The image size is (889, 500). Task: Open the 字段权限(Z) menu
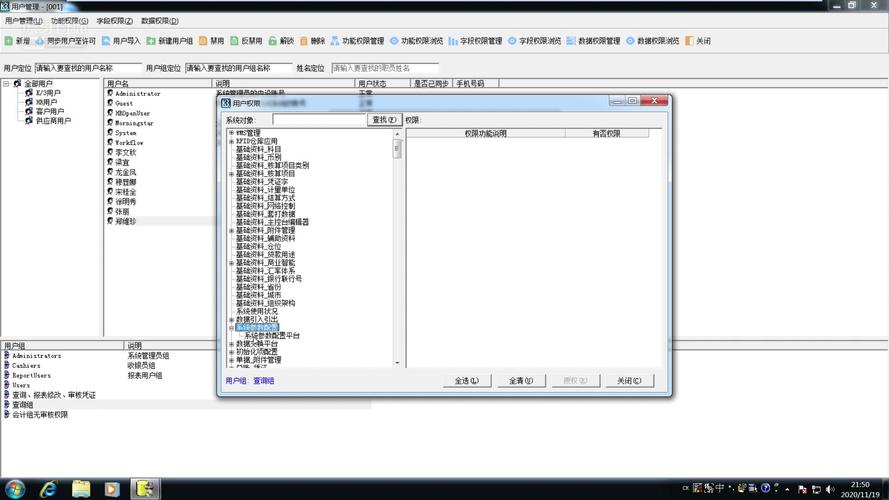115,21
